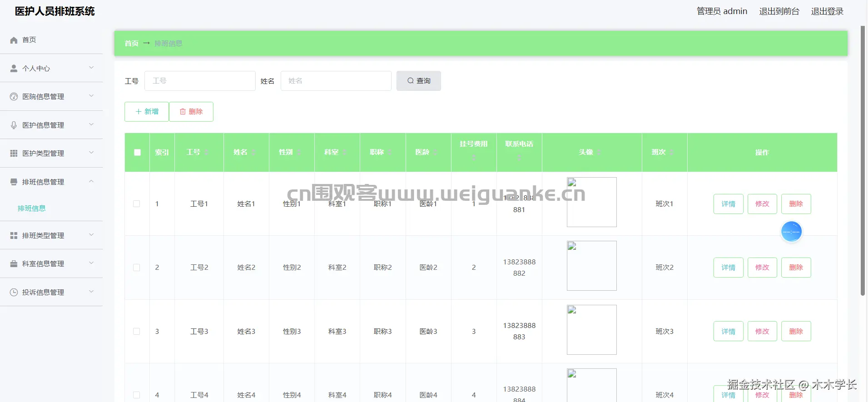Click 详情 button for 工号3 row
Image resolution: width=868 pixels, height=402 pixels.
point(728,331)
